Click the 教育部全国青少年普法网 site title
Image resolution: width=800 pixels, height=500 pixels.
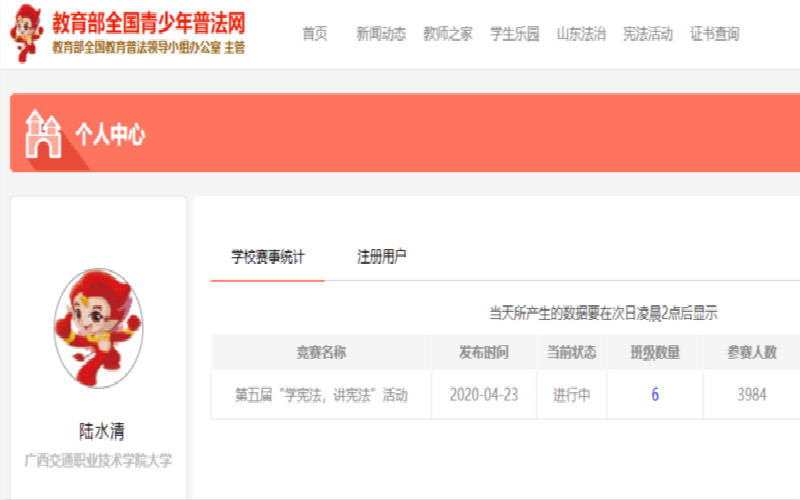pyautogui.click(x=148, y=22)
